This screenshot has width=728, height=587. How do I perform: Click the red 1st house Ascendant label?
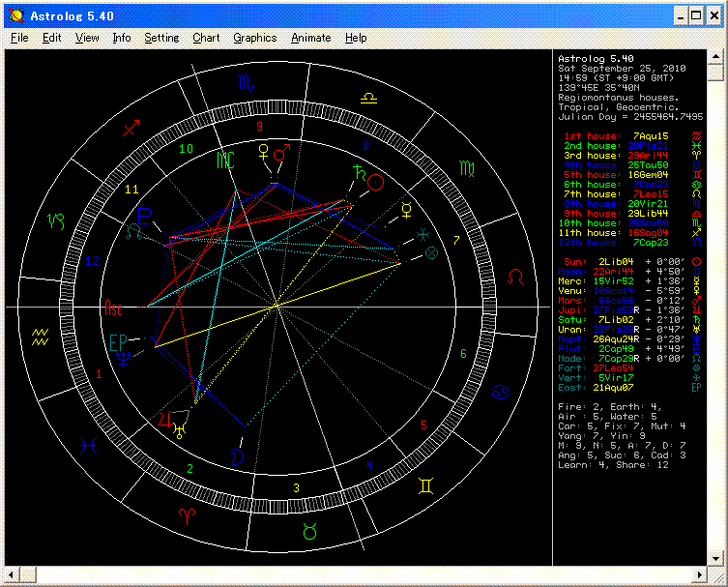pyautogui.click(x=112, y=308)
